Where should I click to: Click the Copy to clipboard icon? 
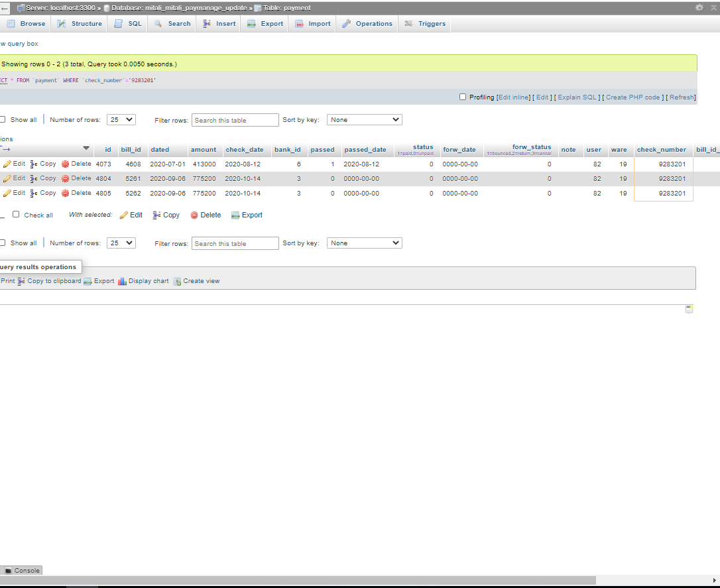click(x=21, y=281)
